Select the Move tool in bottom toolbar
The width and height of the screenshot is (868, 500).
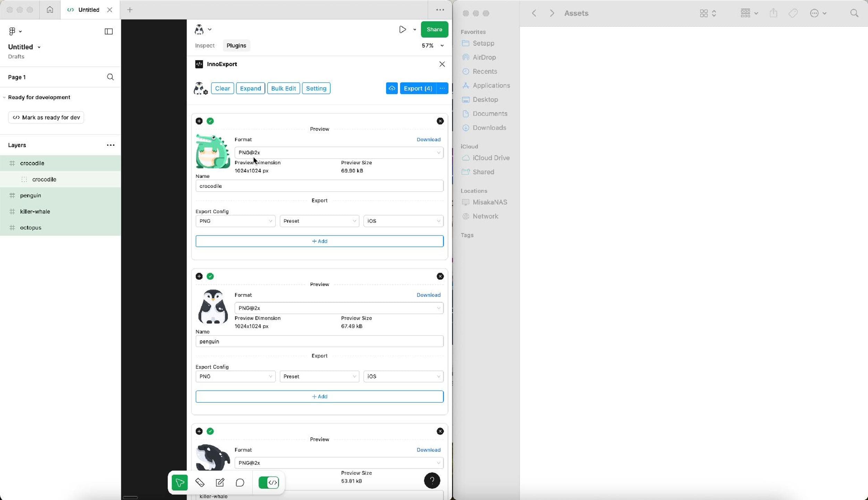180,482
